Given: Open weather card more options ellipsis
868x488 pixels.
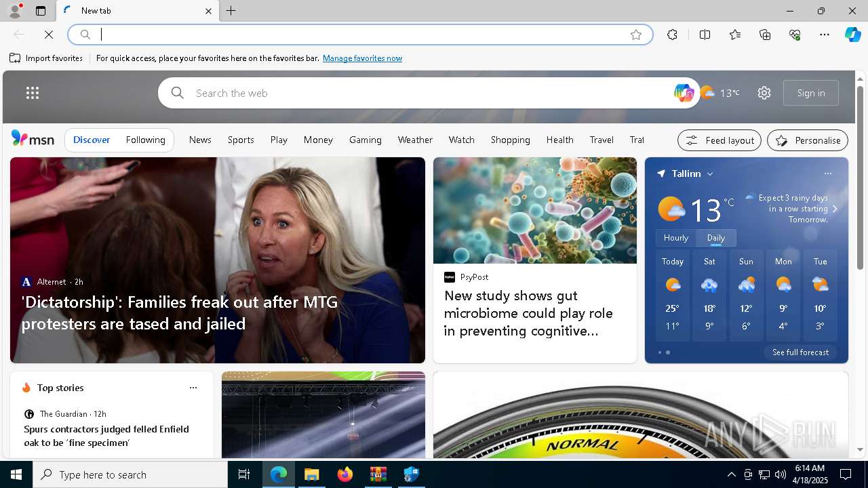Looking at the screenshot, I should pos(828,174).
